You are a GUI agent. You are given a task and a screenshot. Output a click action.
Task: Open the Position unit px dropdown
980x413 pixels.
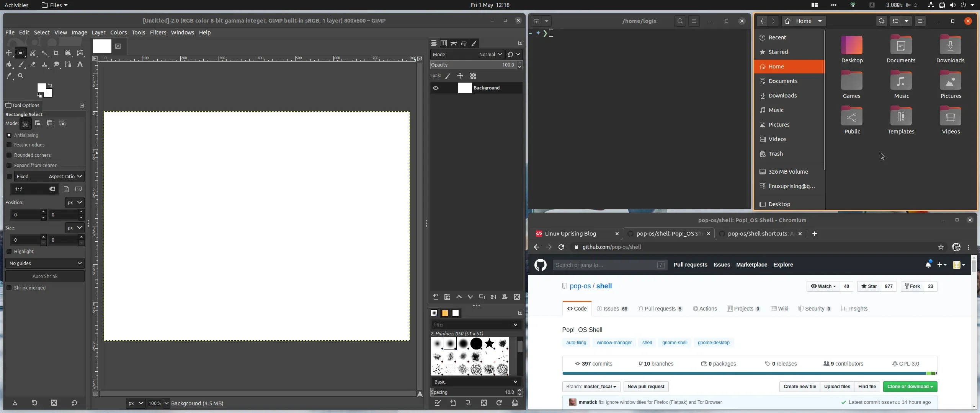pyautogui.click(x=75, y=203)
